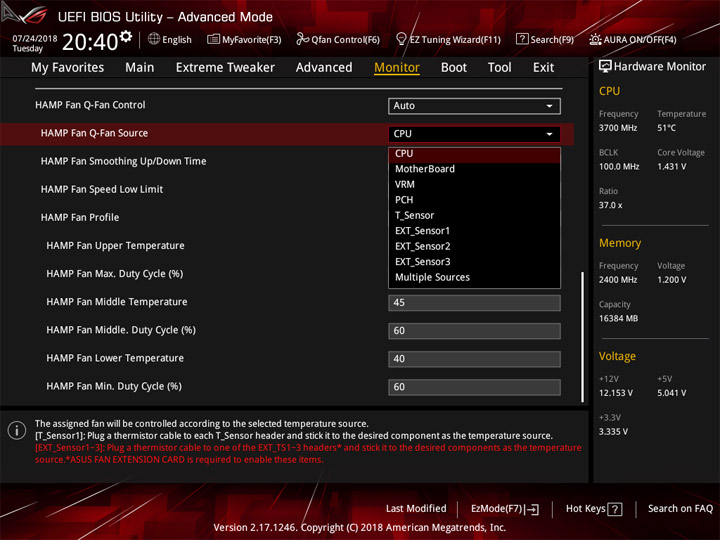Viewport: 720px width, 540px height.
Task: Click HAMP Fan Middle Temperature field 45
Action: (474, 303)
